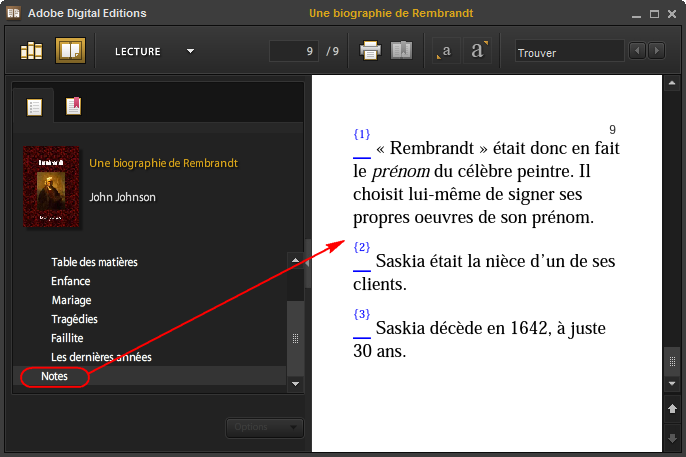Collapse the navigation panel divider handle
The image size is (686, 457).
[x=308, y=263]
